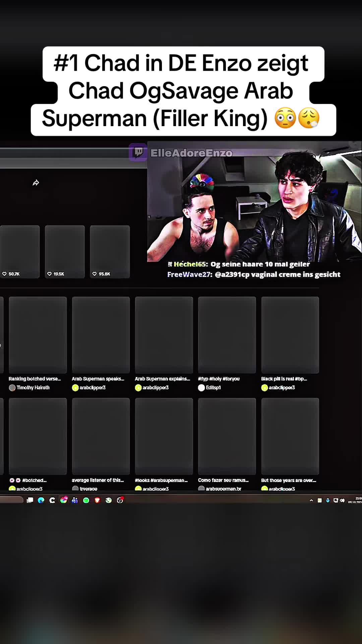Viewport: 362px width, 644px height.
Task: Click the taskbar search box
Action: point(11,500)
